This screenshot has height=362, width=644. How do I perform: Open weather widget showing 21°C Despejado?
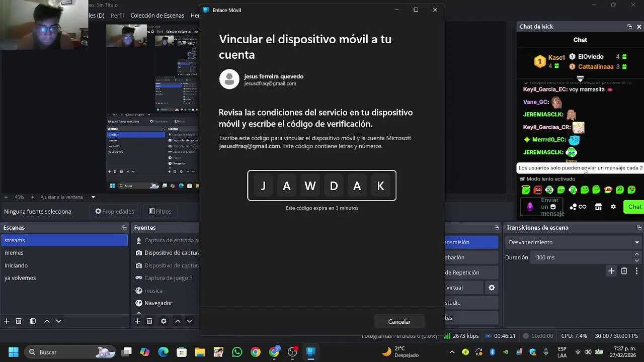coord(400,352)
